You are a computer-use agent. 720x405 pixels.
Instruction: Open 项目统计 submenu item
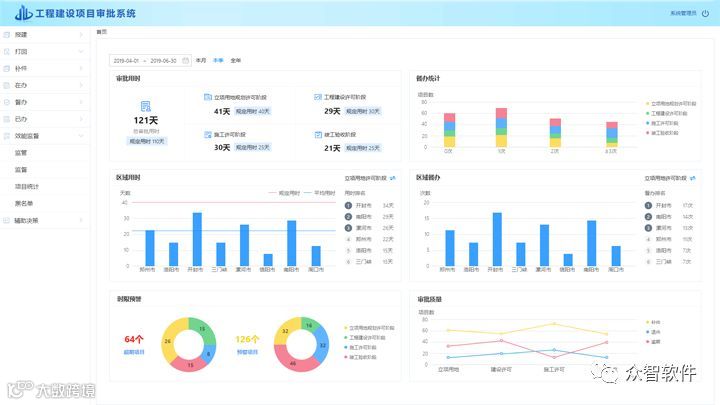[x=27, y=186]
